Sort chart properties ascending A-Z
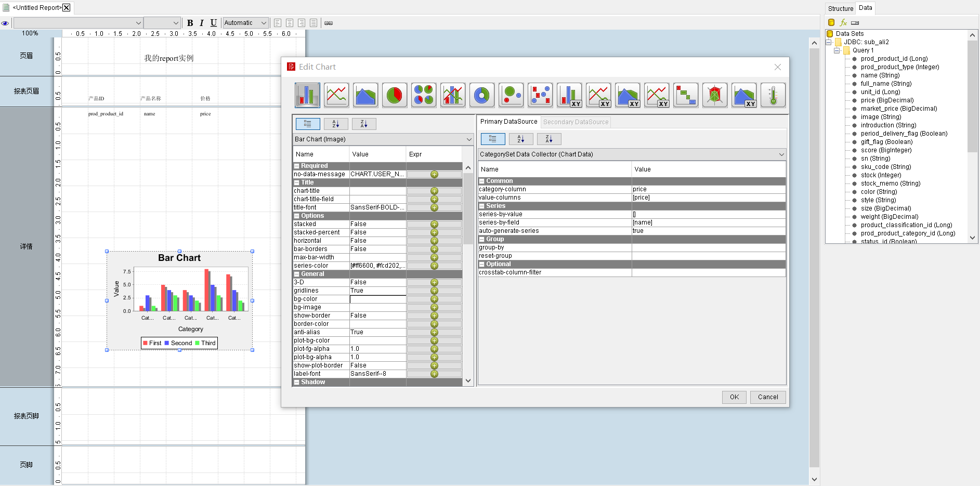 [336, 124]
